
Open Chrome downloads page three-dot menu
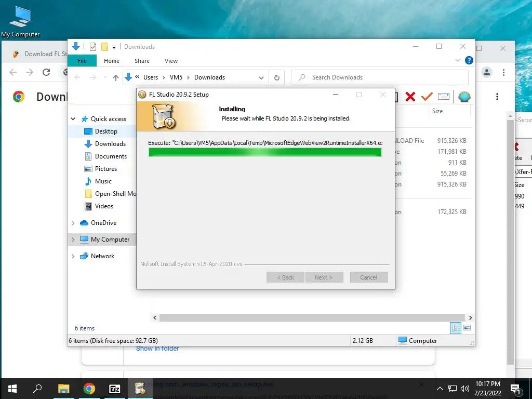tap(497, 97)
